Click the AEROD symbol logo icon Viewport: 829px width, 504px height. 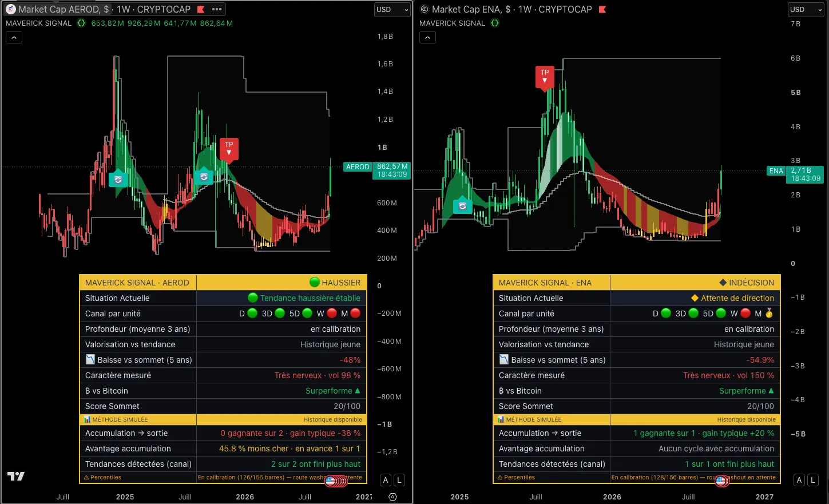(x=10, y=9)
